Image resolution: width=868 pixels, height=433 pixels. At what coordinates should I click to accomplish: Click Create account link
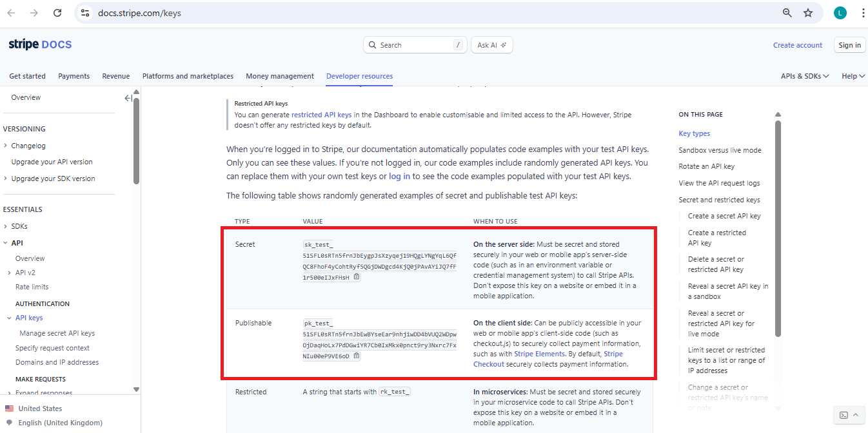click(798, 45)
